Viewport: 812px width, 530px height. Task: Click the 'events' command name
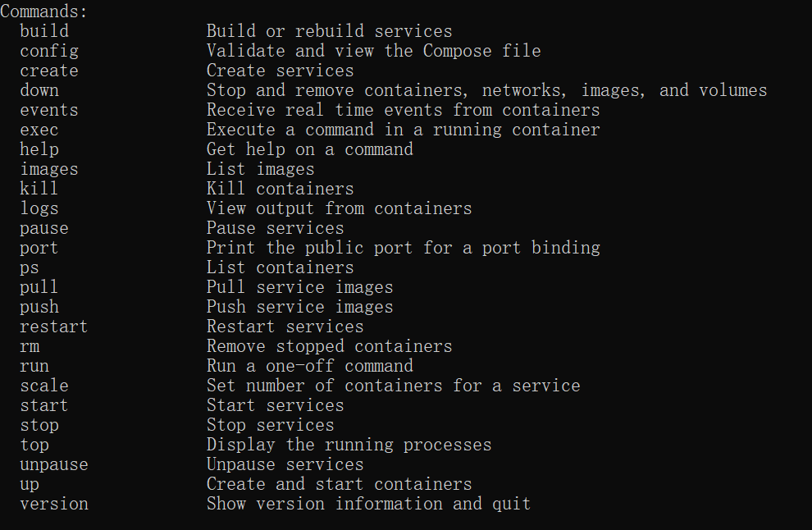pyautogui.click(x=49, y=111)
